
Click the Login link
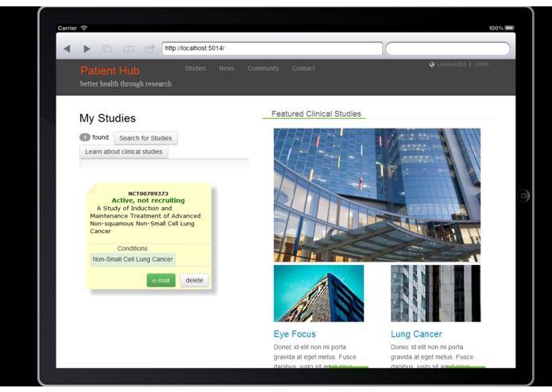coord(481,64)
